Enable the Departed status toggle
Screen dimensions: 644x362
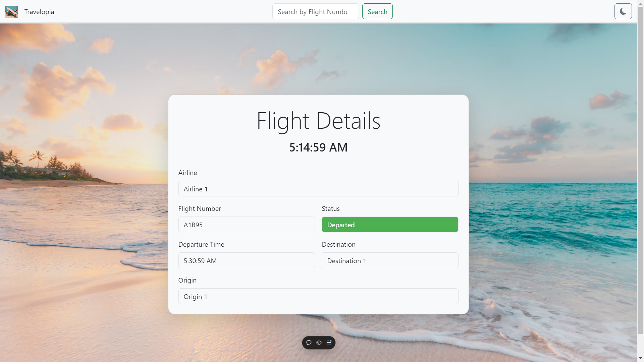(x=390, y=224)
